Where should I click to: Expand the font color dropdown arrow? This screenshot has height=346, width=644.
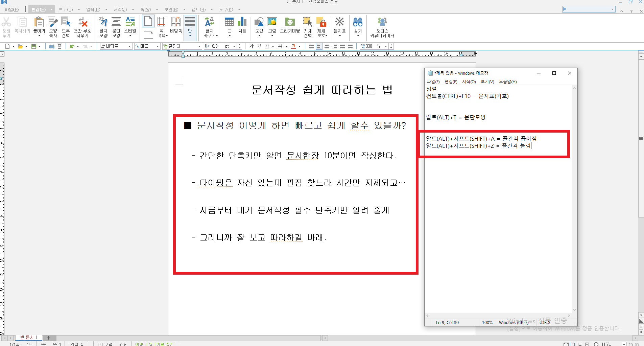click(300, 46)
